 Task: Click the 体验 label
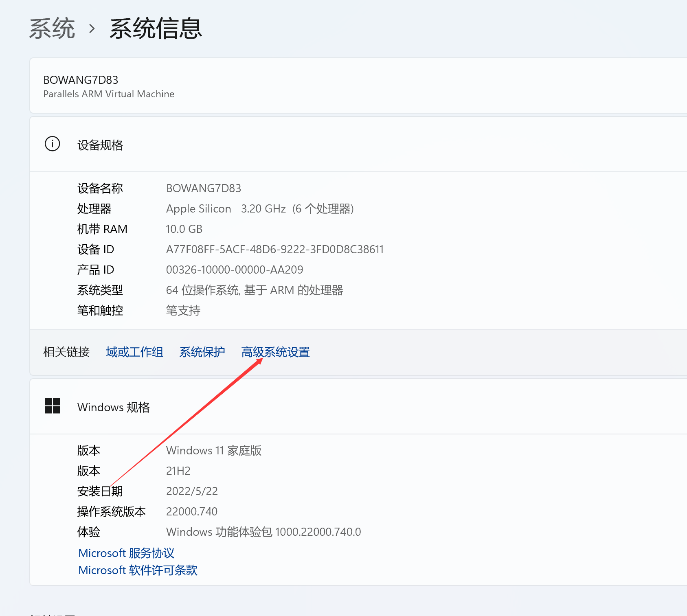(x=89, y=532)
